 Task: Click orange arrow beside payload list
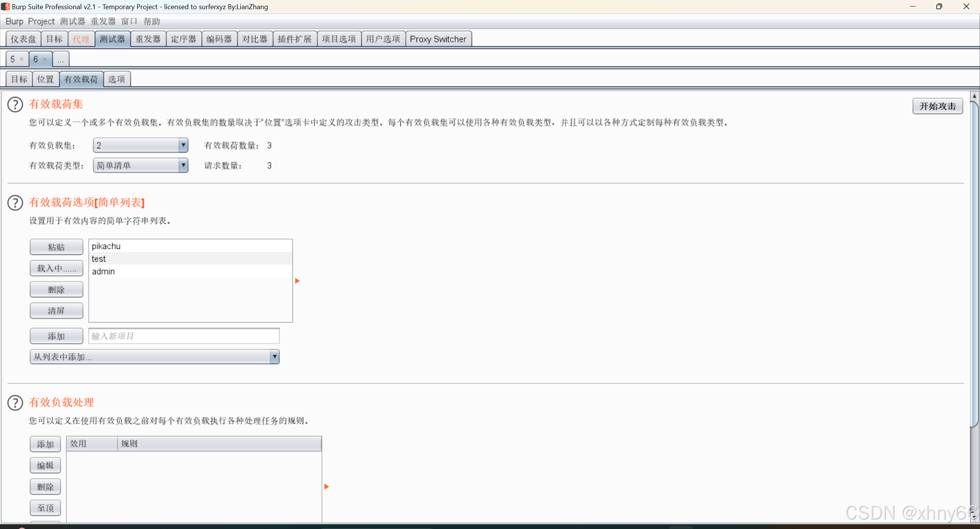pos(297,281)
